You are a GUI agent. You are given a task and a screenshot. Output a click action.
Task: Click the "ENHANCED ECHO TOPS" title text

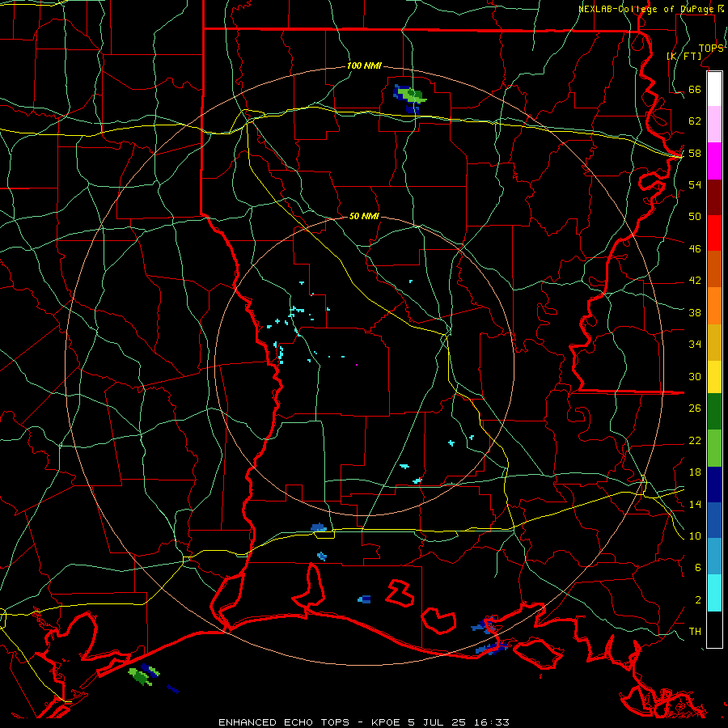coord(284,722)
